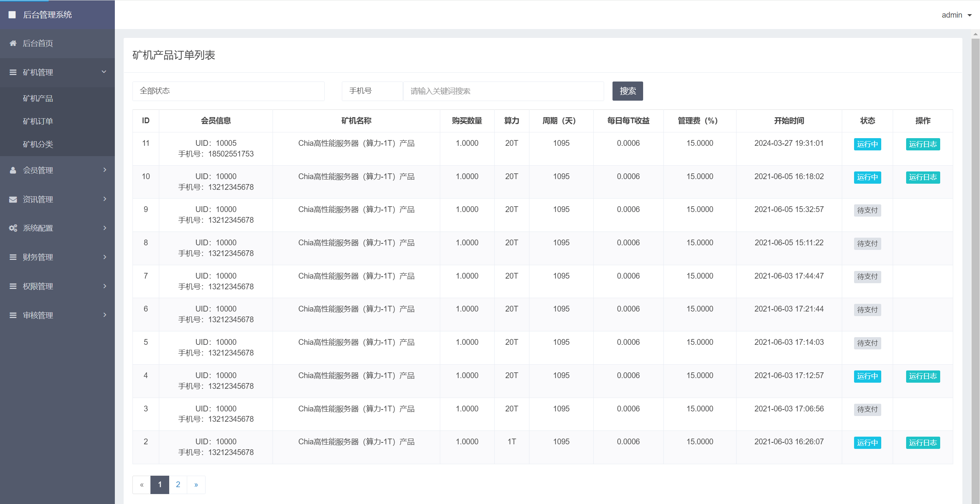Screen dimensions: 980x504
Task: Click the hamburger icon beside 矿机管理
Action: click(x=13, y=72)
